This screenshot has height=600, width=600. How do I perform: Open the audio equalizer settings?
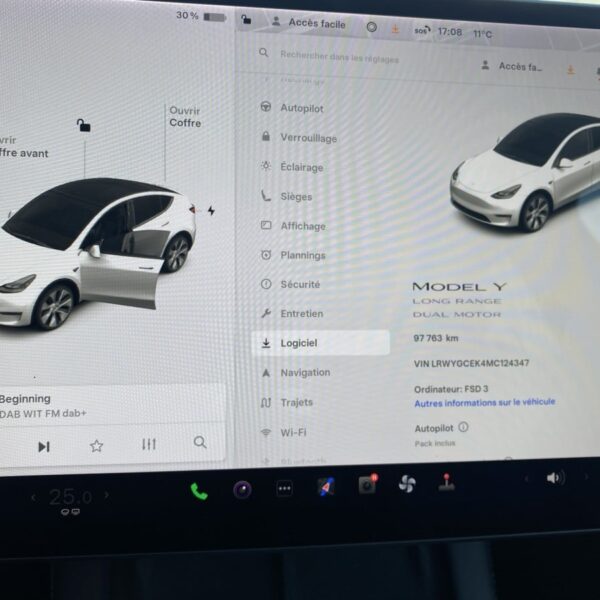(149, 444)
